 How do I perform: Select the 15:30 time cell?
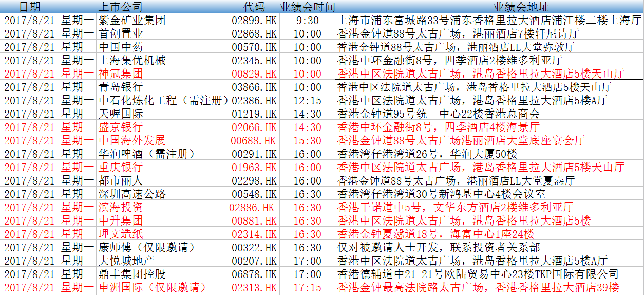[x=307, y=141]
